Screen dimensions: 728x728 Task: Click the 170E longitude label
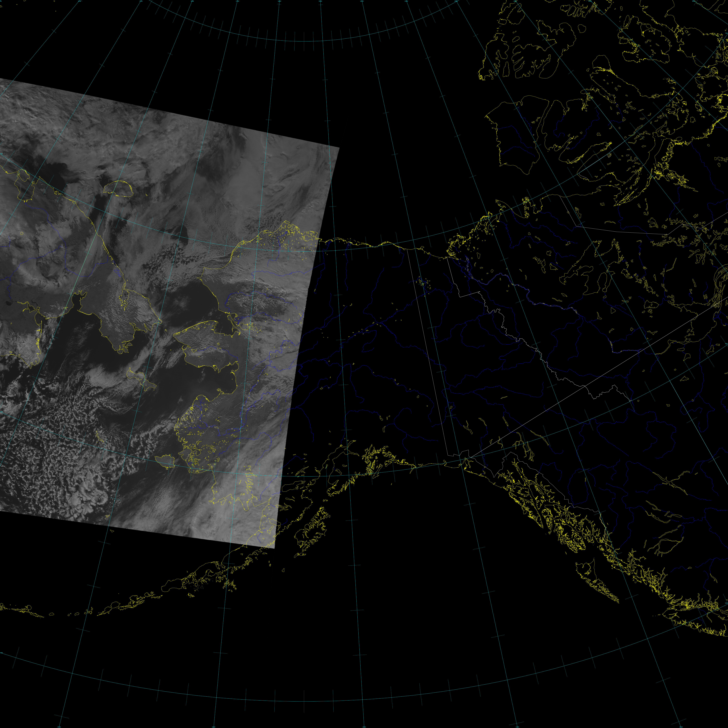141,1
